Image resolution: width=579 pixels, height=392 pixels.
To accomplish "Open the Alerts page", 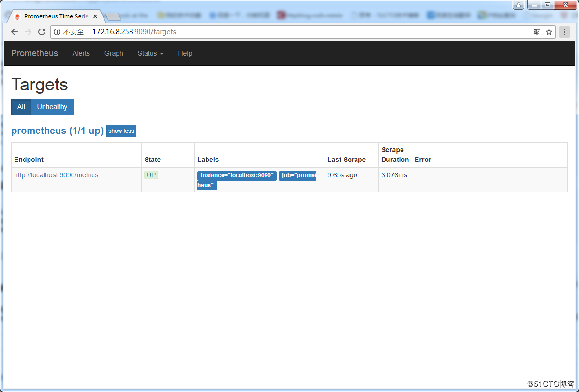I will (x=81, y=53).
